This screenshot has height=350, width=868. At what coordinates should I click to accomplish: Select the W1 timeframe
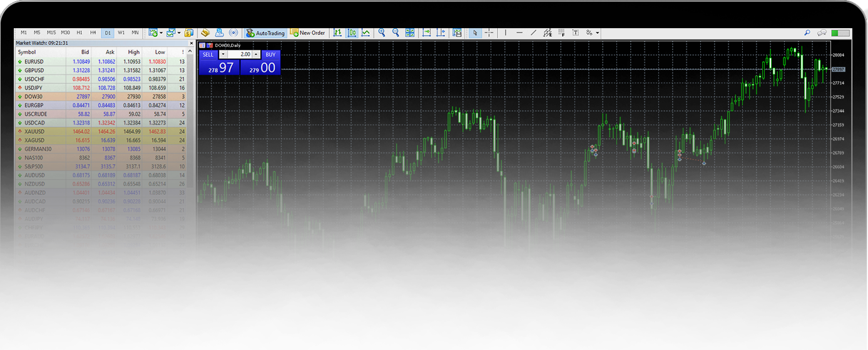click(121, 33)
